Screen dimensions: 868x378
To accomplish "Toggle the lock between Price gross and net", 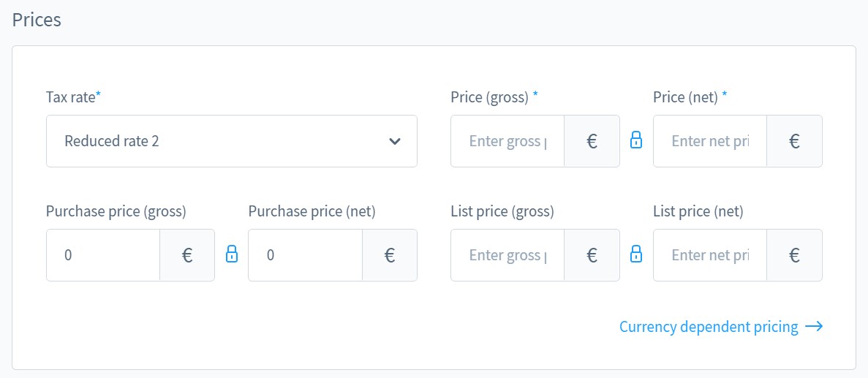I will click(x=636, y=140).
